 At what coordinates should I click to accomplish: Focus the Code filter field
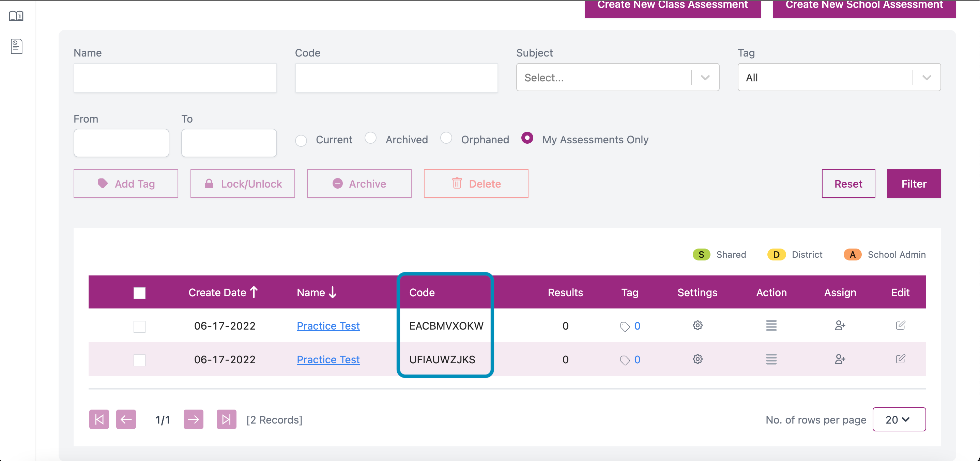396,78
